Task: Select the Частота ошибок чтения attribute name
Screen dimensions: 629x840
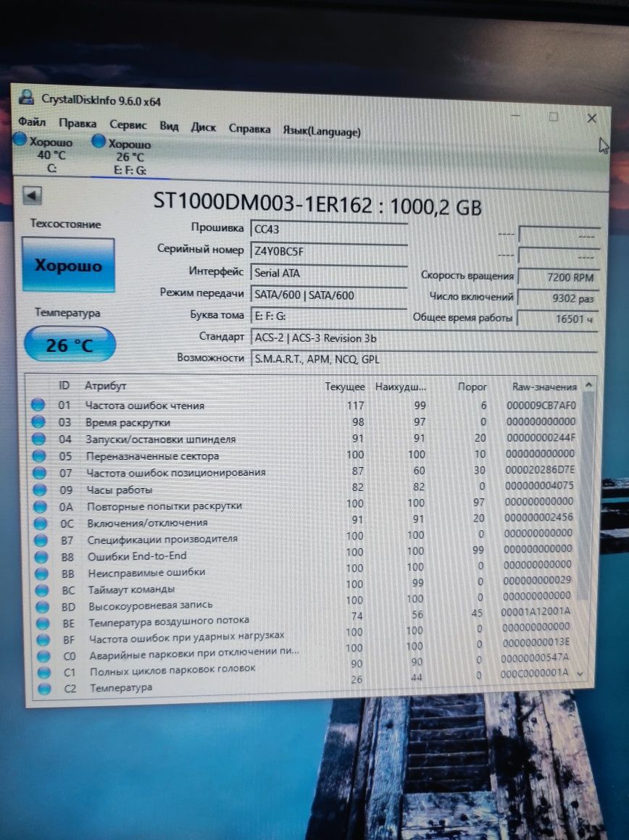Action: tap(145, 406)
